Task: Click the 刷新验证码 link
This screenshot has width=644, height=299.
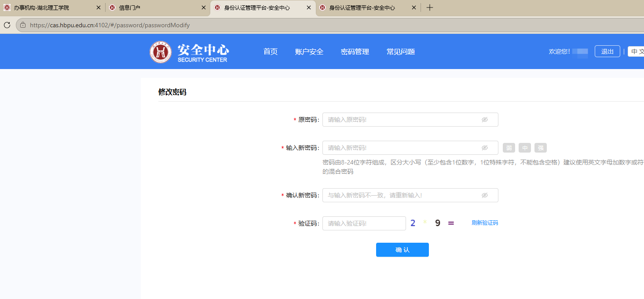Action: click(485, 223)
